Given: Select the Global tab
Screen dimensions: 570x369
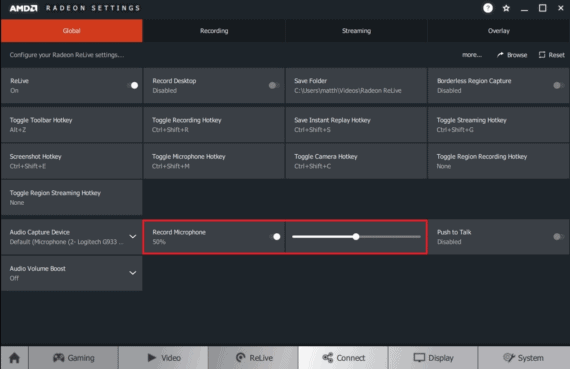Looking at the screenshot, I should click(72, 31).
